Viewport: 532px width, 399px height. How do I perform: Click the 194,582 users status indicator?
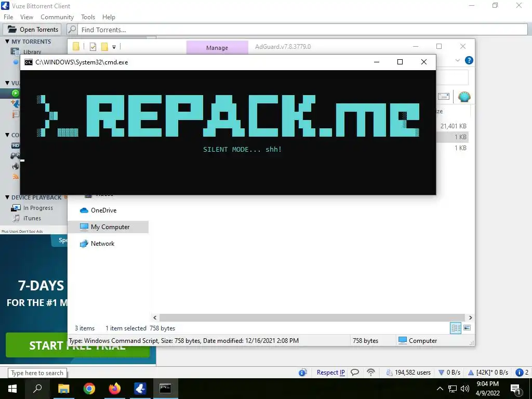point(408,373)
